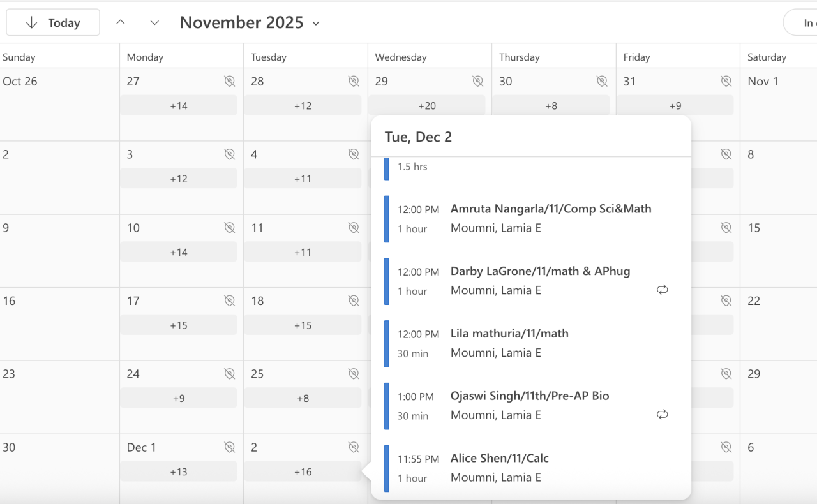Open the Amruta Nangarla/11/Comp Sci&Math event
817x504 pixels.
550,209
